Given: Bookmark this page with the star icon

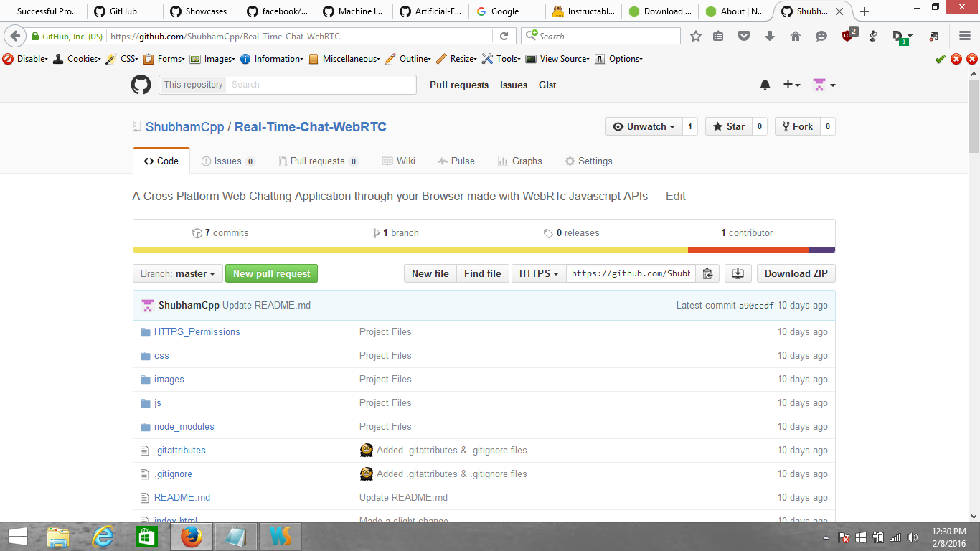Looking at the screenshot, I should 695,36.
